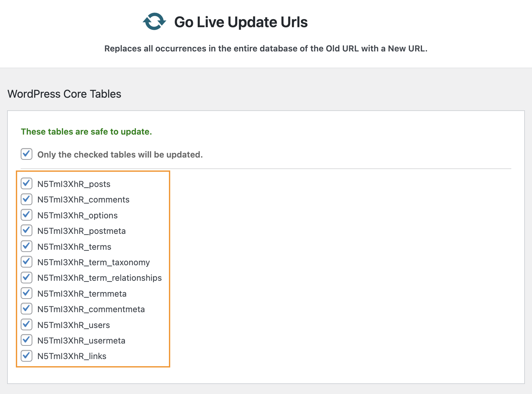Deselect the N5Tml3XhR_usermeta checkbox
The height and width of the screenshot is (394, 532).
[x=27, y=340]
